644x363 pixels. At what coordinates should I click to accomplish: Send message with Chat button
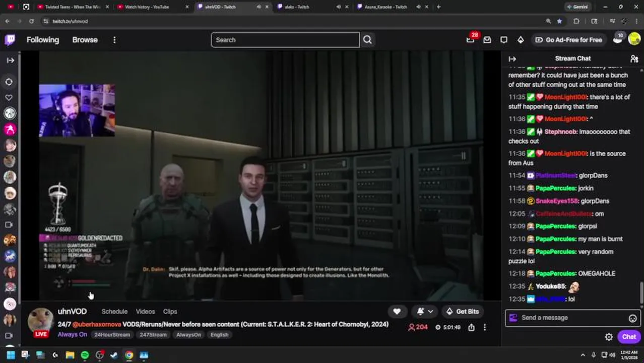(x=629, y=337)
